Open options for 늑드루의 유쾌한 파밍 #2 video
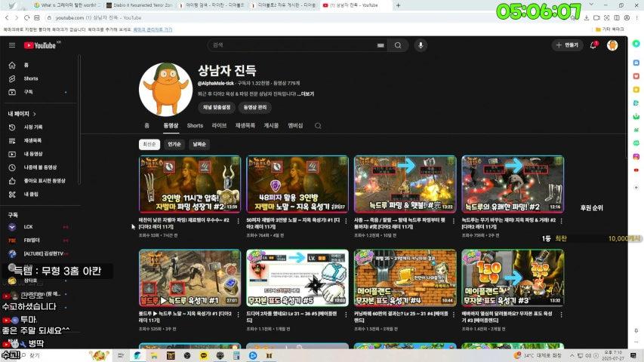This screenshot has width=644, height=362. click(x=561, y=221)
